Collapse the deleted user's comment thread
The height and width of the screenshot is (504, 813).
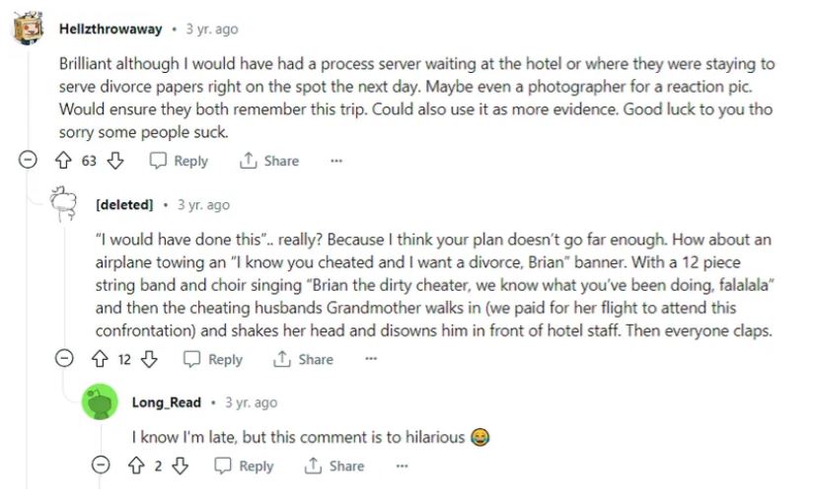point(65,360)
